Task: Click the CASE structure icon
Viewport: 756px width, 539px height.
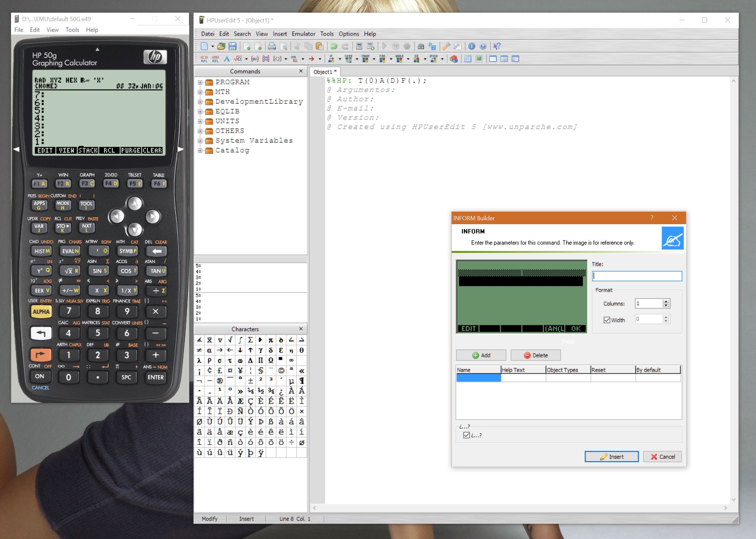Action: [348, 59]
